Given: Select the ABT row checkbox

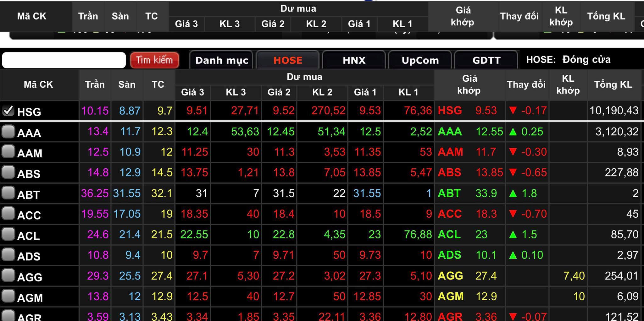Looking at the screenshot, I should (x=8, y=193).
